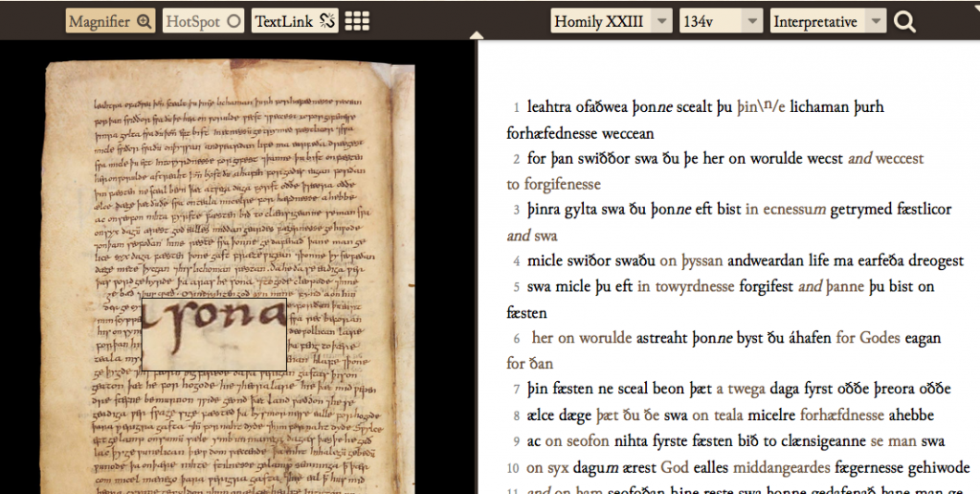
Task: Open the thumbnails grid view
Action: 357,21
